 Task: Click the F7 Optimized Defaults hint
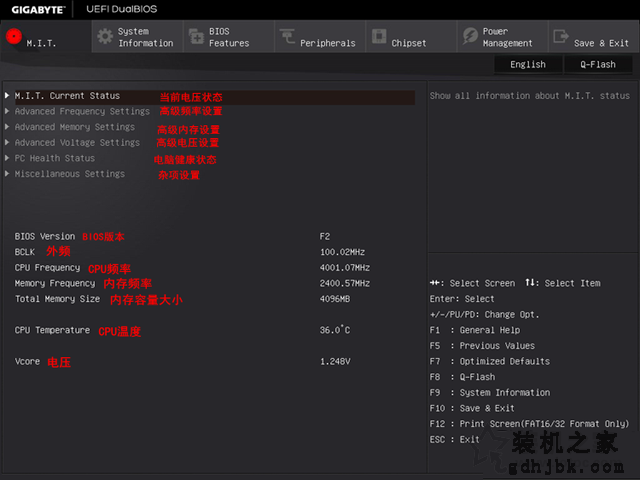490,362
